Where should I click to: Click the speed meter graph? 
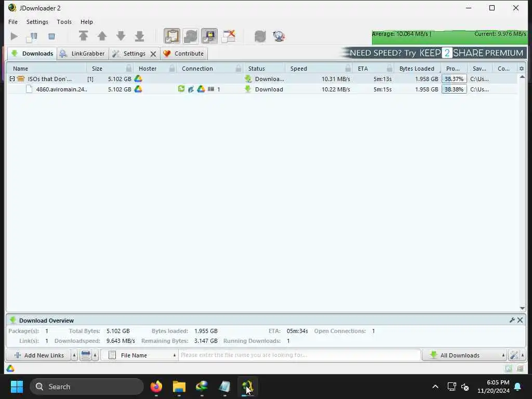point(449,37)
